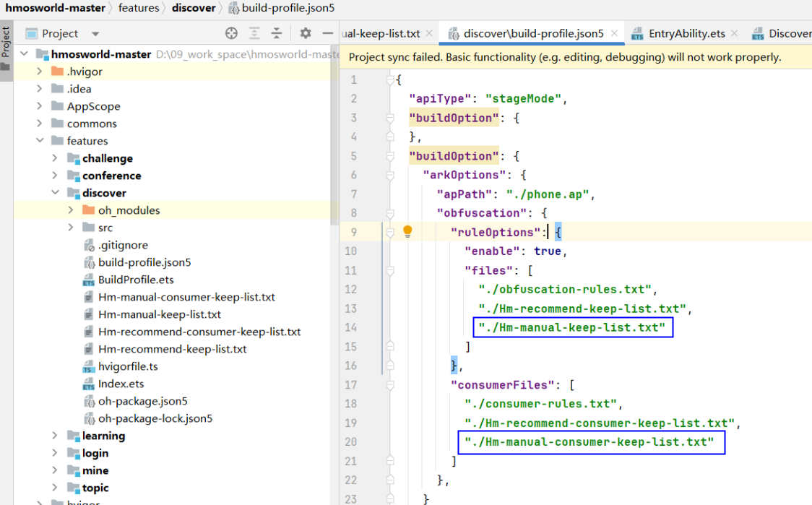Click the Expand All icon in Project panel
812x505 pixels.
click(x=254, y=33)
